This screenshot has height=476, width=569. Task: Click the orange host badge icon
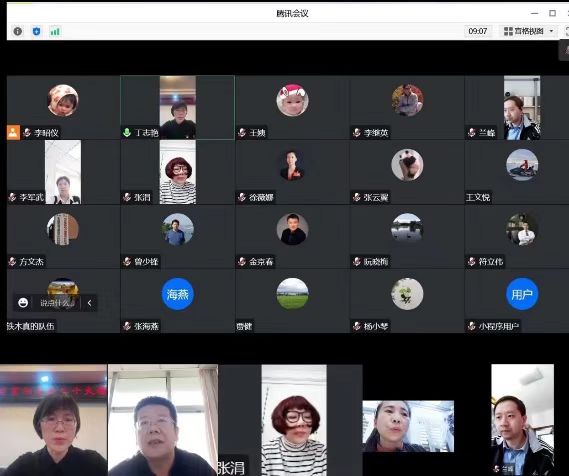point(13,132)
